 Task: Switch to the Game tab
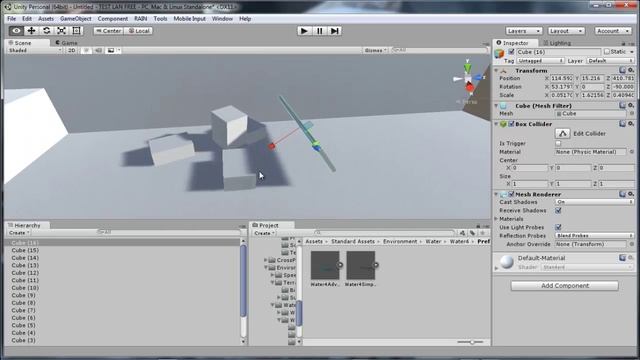point(67,42)
